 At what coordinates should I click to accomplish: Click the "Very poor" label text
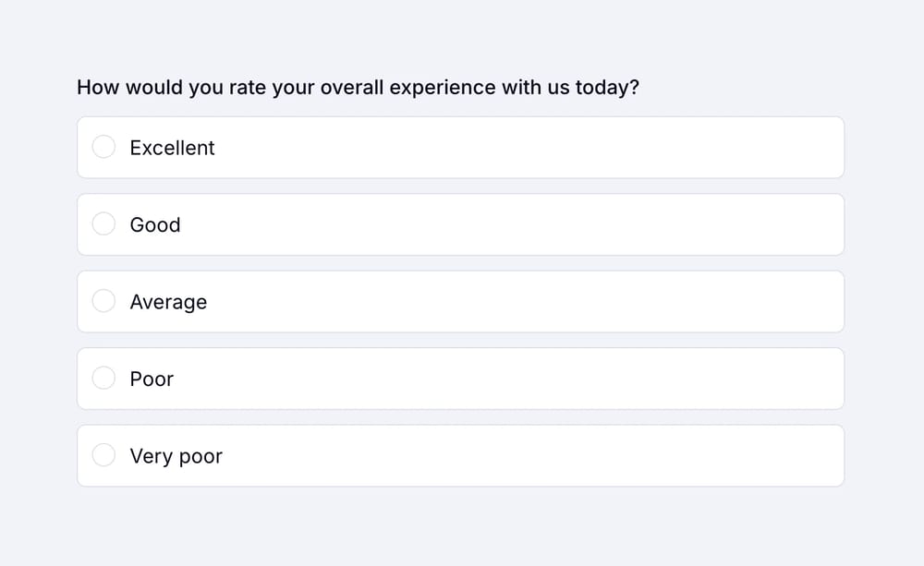point(176,456)
